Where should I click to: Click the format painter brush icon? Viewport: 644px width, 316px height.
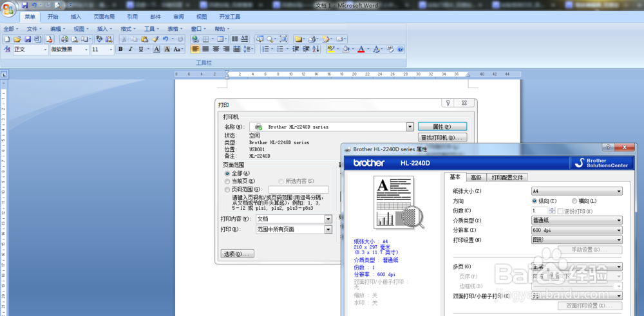[155, 39]
